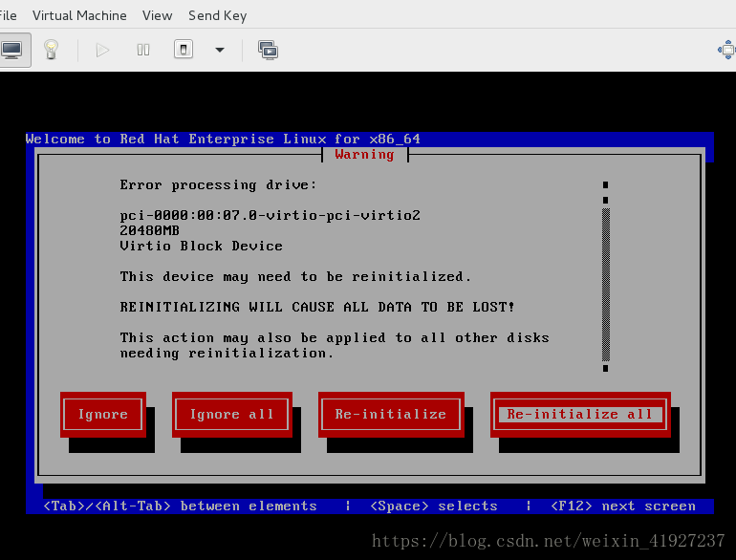Open the Send Key menu
The height and width of the screenshot is (560, 736).
pos(217,15)
